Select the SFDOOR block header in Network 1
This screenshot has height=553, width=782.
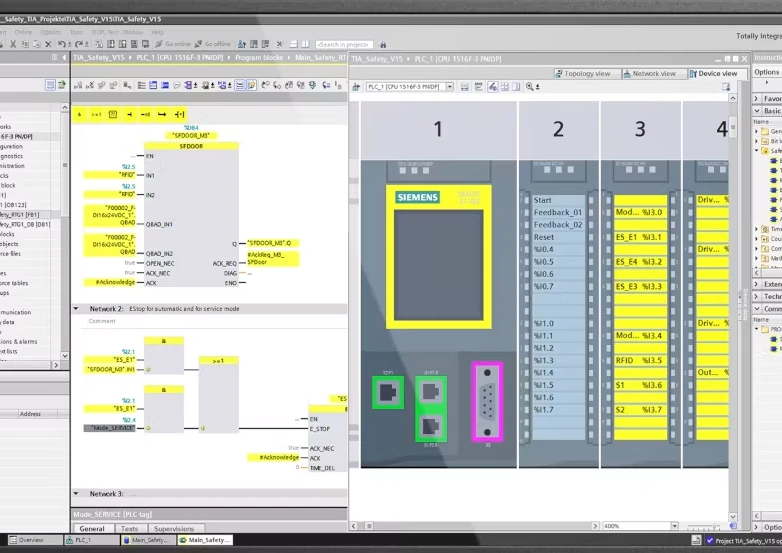[192, 146]
